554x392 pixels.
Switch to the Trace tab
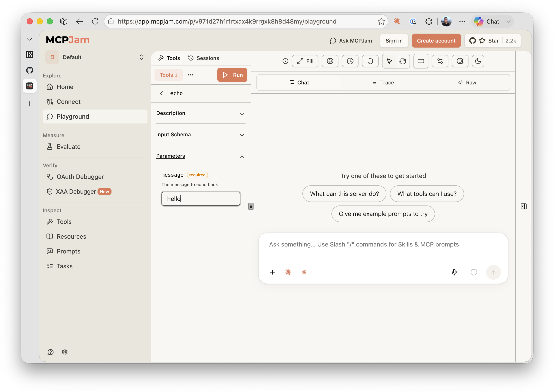tap(383, 82)
